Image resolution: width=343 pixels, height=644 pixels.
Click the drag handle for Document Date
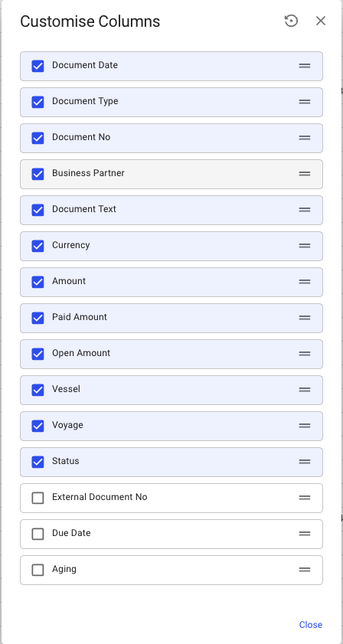305,66
